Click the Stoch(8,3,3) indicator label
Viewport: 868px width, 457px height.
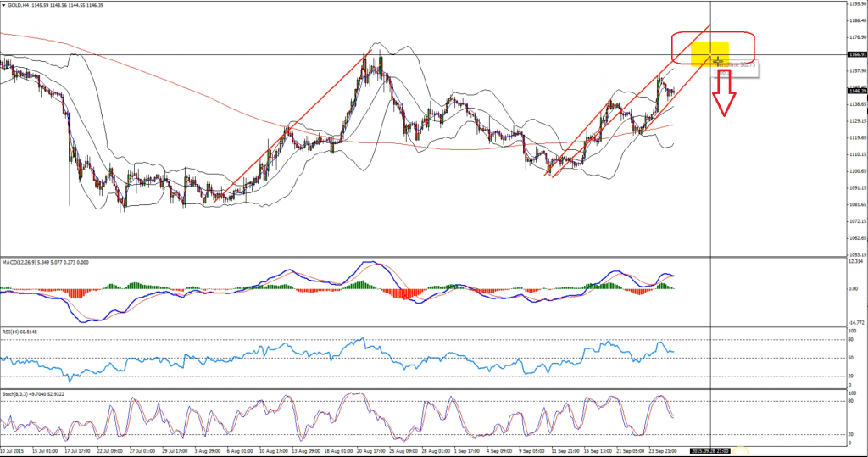coord(15,394)
